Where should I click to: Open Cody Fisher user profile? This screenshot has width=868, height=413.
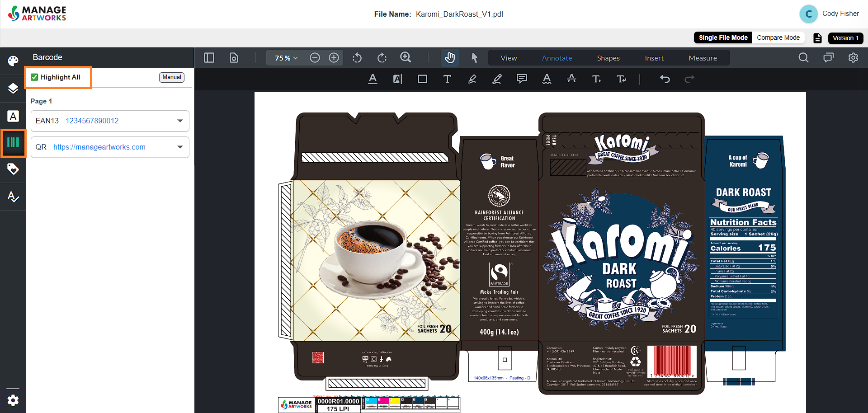click(840, 14)
